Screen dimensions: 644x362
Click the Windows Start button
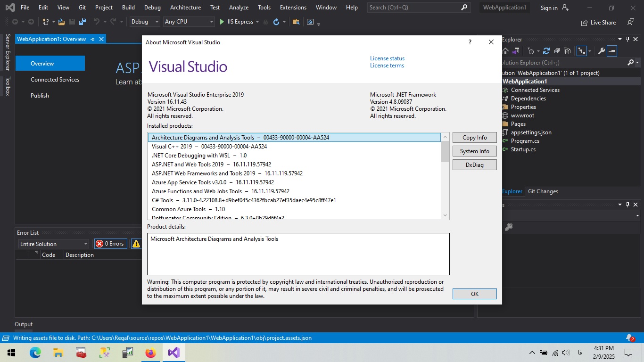coord(11,352)
